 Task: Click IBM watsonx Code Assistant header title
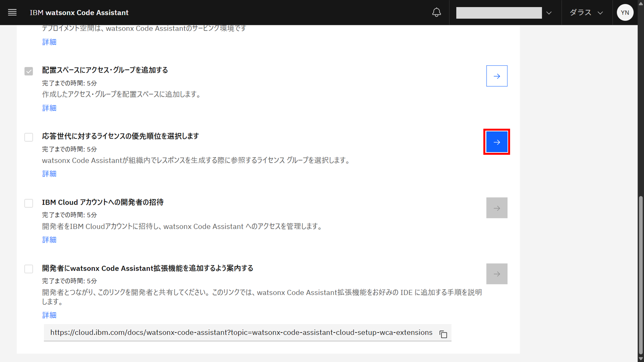tap(79, 13)
